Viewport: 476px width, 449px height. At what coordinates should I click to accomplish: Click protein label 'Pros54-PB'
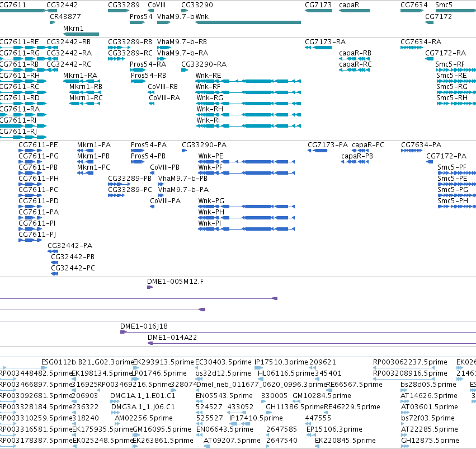tap(148, 156)
